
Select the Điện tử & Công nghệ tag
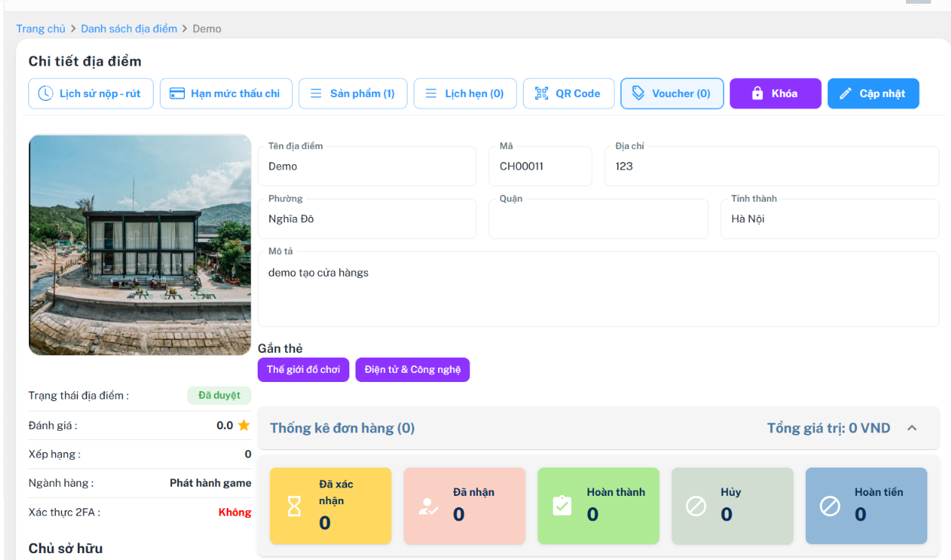pos(412,370)
